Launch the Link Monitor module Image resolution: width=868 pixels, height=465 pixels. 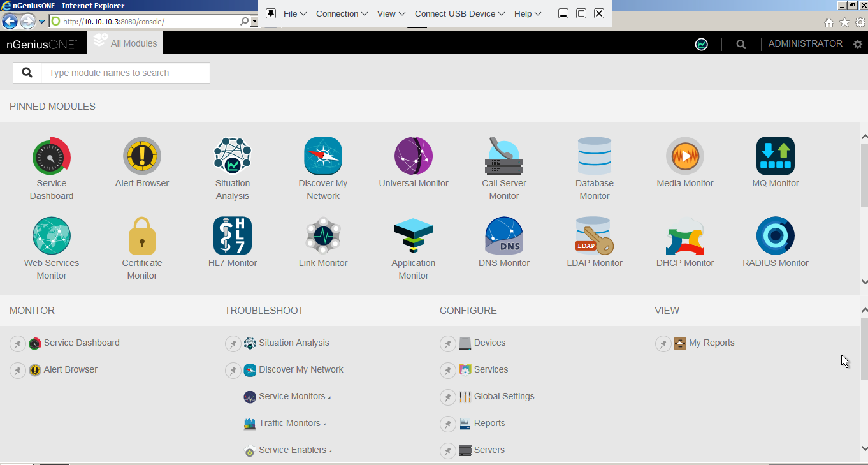click(323, 236)
